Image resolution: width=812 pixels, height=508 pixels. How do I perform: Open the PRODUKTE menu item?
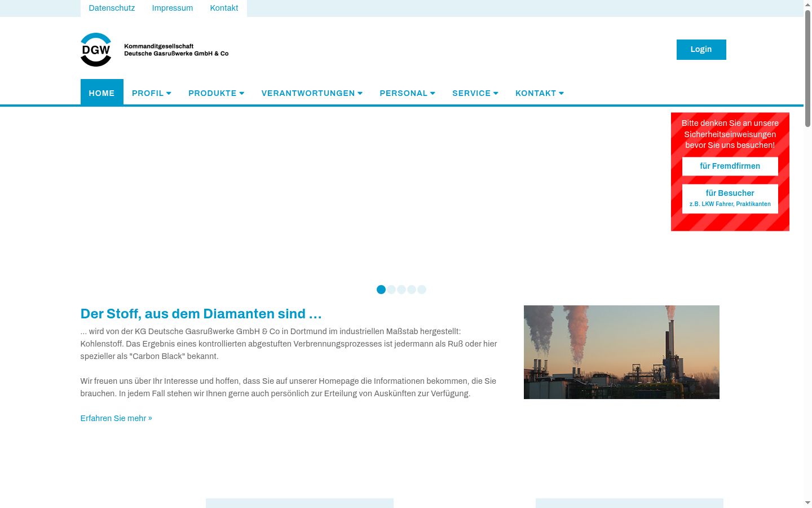[x=213, y=93]
